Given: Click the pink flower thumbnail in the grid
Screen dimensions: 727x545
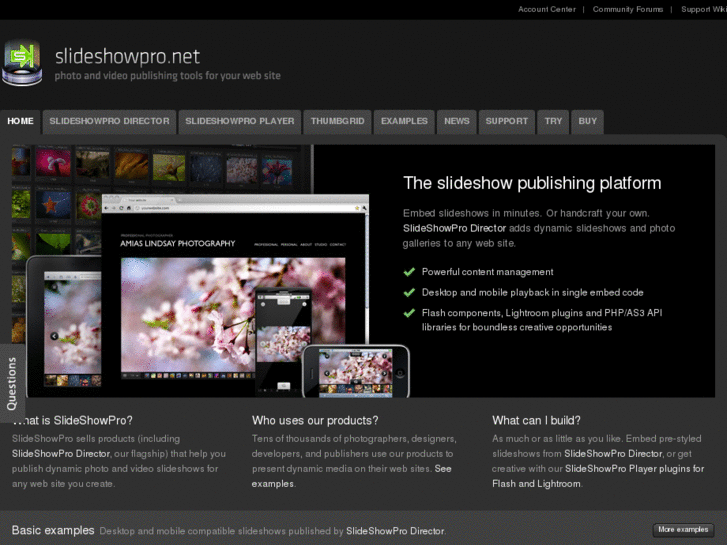Looking at the screenshot, I should 53,163.
